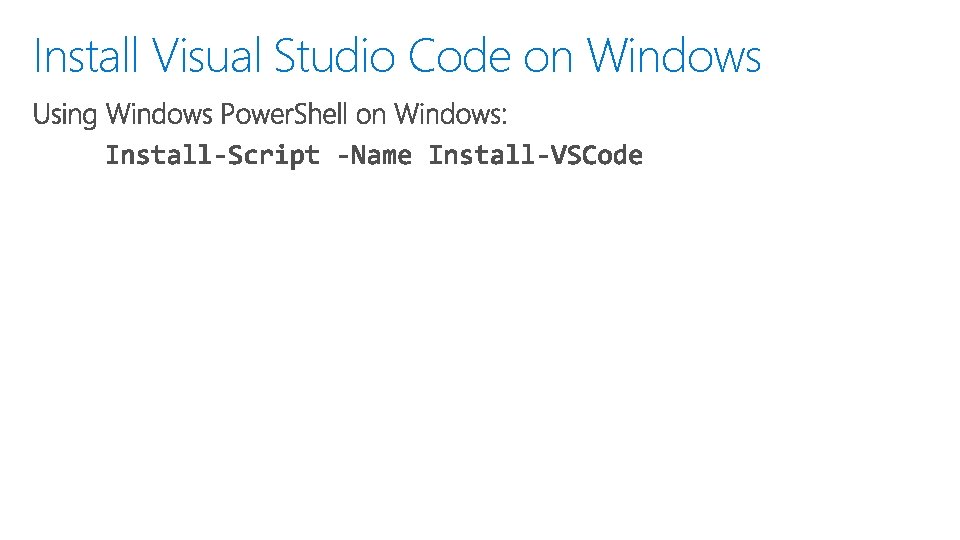Click the "Script" part of Install-Script

(274, 156)
